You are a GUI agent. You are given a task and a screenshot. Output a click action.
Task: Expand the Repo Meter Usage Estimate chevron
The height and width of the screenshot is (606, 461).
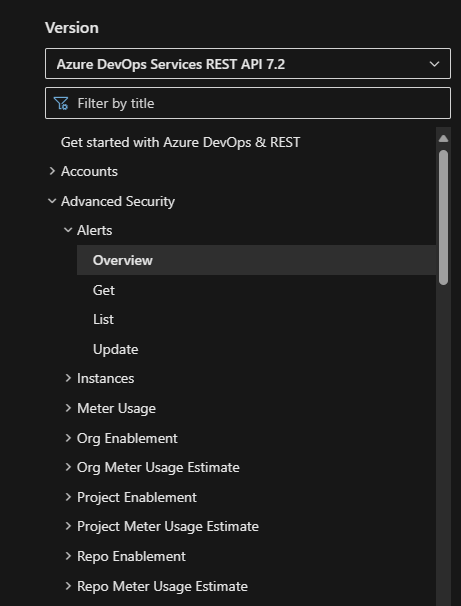click(x=68, y=586)
